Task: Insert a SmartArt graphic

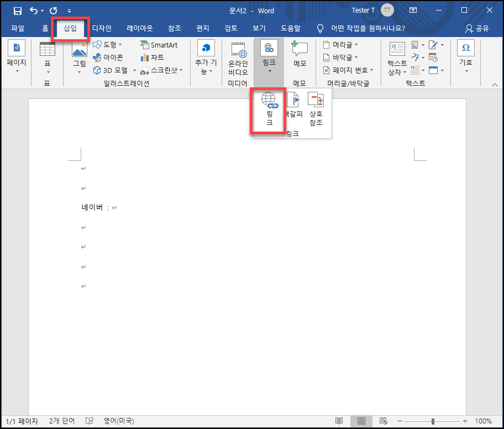Action: (x=159, y=45)
